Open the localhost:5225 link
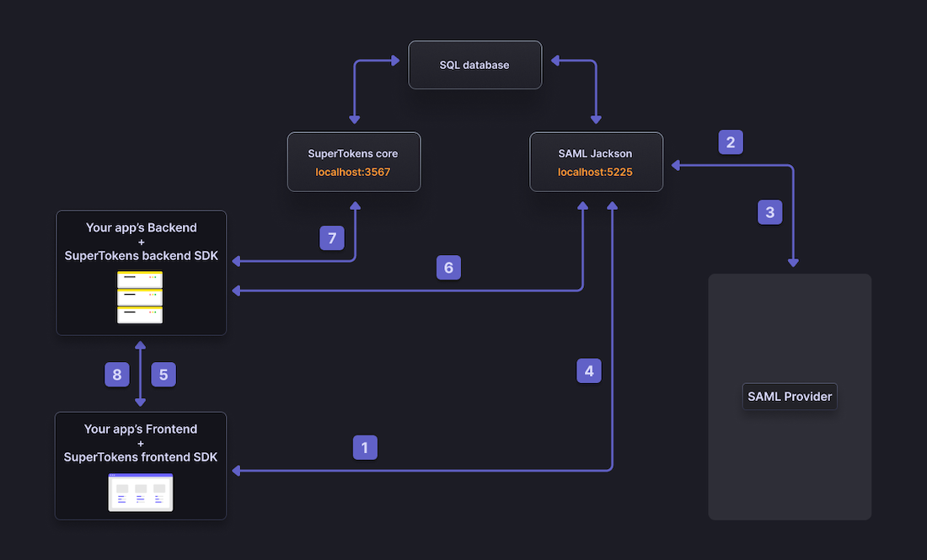 click(596, 171)
